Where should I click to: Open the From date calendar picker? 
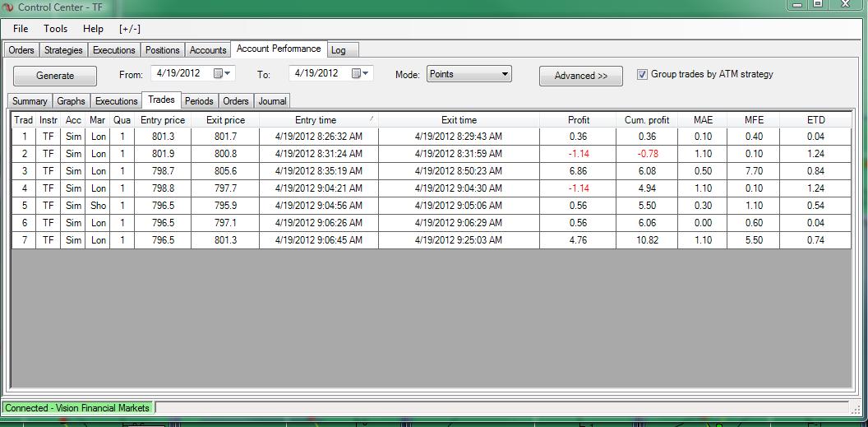[x=222, y=73]
